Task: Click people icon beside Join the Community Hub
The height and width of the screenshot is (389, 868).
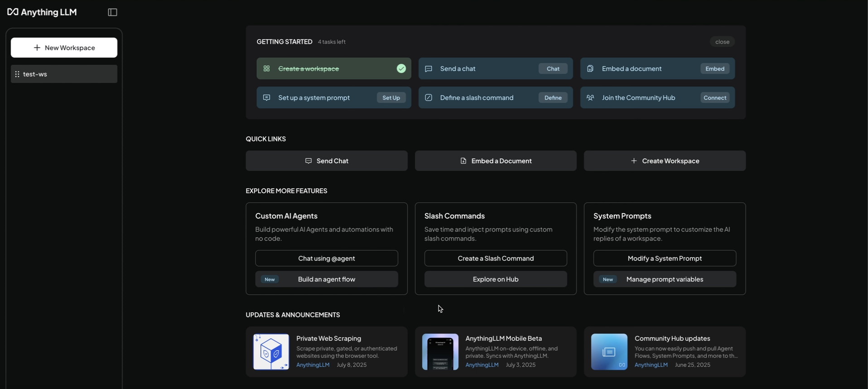Action: pyautogui.click(x=590, y=97)
